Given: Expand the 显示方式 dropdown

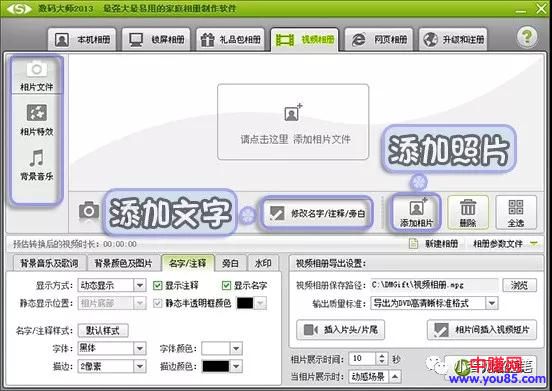Looking at the screenshot, I should click(x=140, y=285).
